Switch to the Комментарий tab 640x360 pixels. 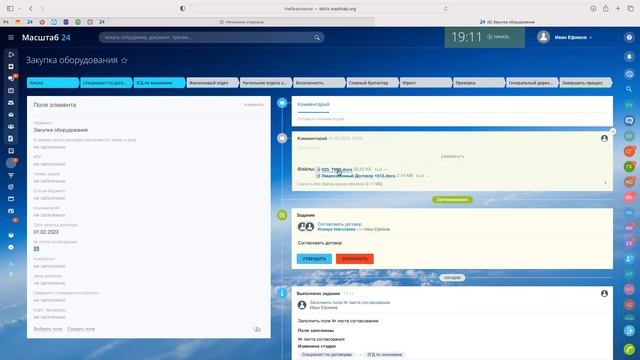tap(313, 104)
